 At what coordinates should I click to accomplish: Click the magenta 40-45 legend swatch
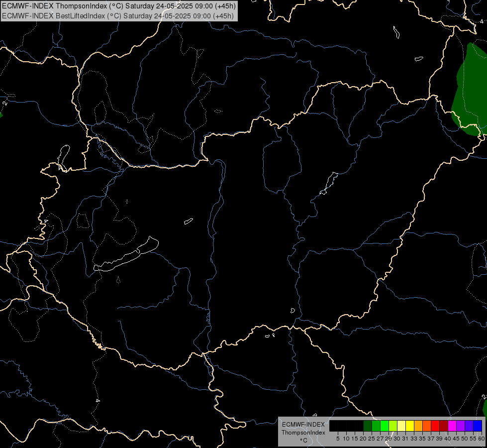click(452, 426)
